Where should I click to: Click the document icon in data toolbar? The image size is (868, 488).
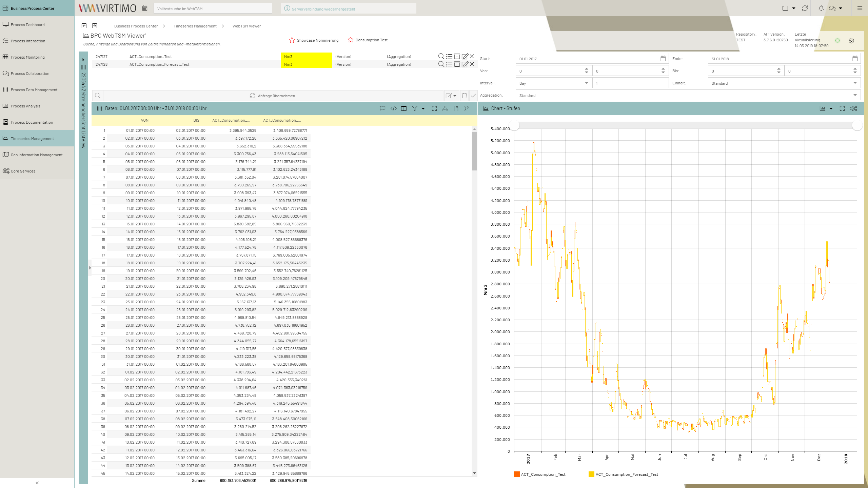pos(456,108)
